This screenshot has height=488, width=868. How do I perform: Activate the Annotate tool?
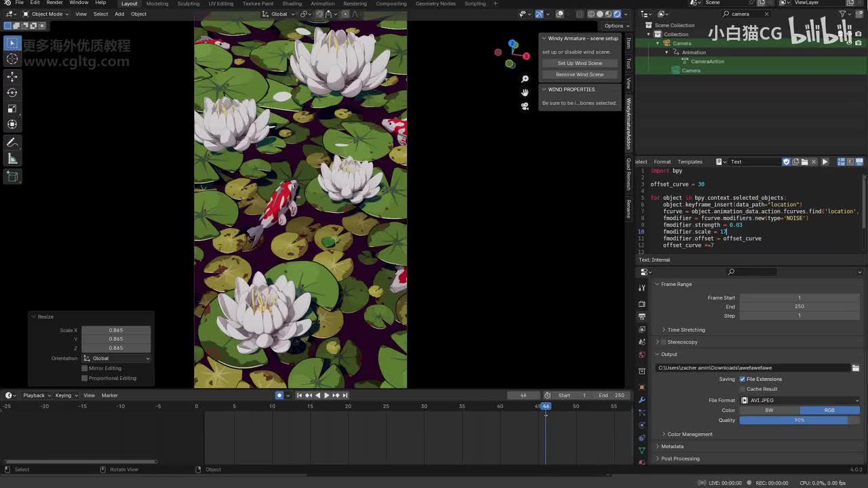12,142
